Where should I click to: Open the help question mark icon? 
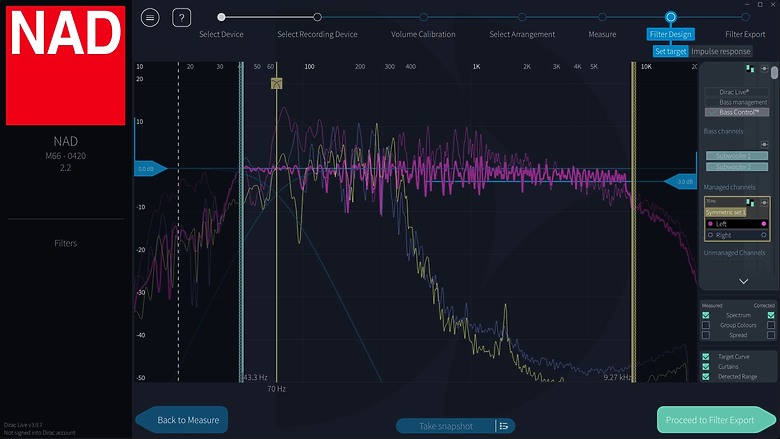click(x=182, y=18)
